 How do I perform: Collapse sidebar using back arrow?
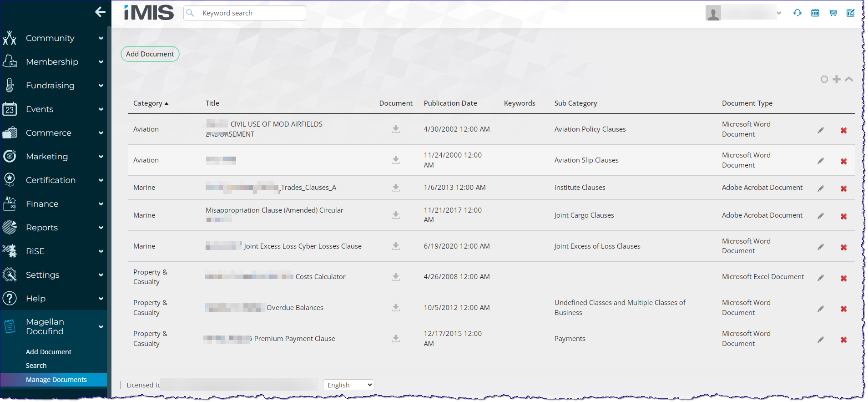click(x=100, y=12)
